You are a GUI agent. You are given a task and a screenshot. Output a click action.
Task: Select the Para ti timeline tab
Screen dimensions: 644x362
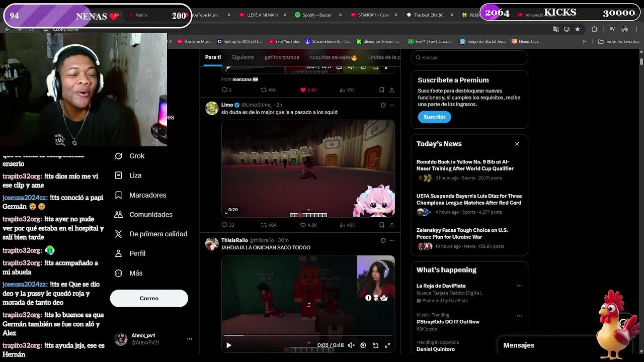(213, 57)
